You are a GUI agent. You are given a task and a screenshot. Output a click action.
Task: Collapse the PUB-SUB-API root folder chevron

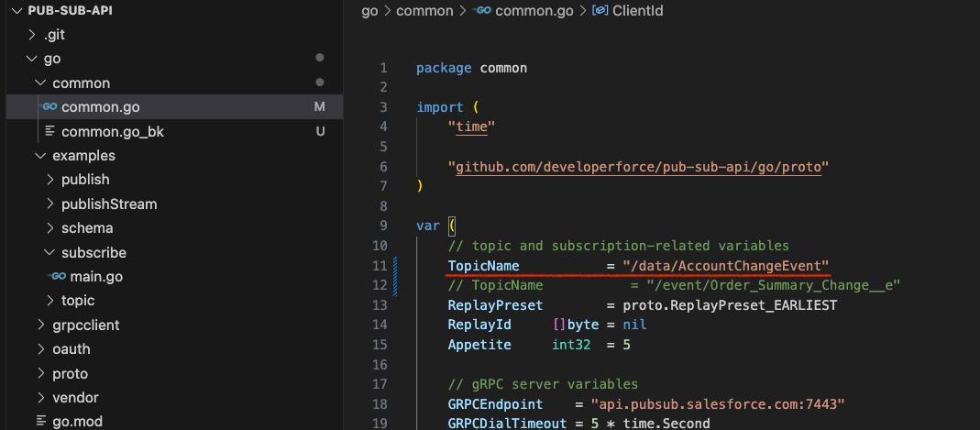point(17,11)
